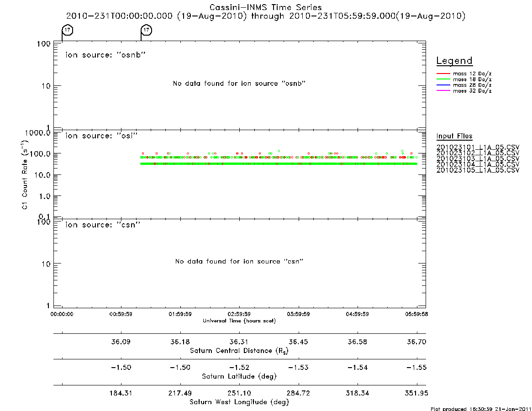The height and width of the screenshot is (411, 532).
Task: Click the 36.70 Saturn distance value
Action: 416,342
